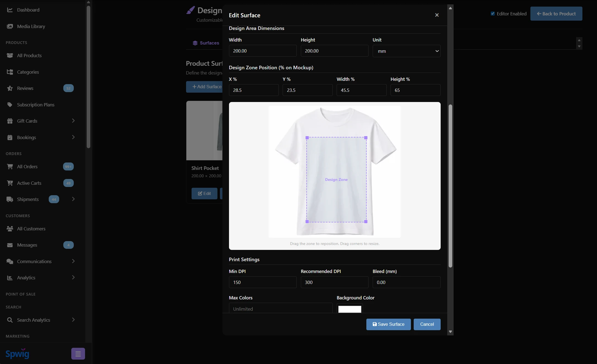Click the top-left design zone resize handle
This screenshot has width=597, height=364.
point(307,138)
